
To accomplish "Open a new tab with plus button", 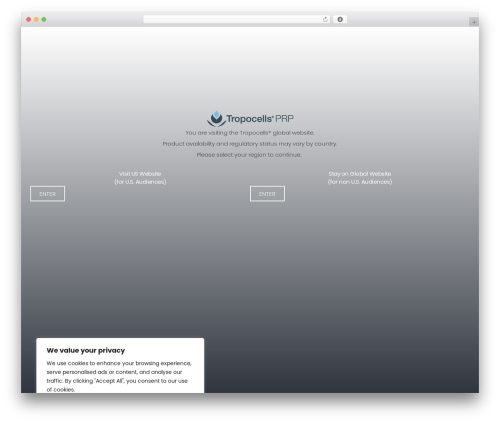I will 474,22.
